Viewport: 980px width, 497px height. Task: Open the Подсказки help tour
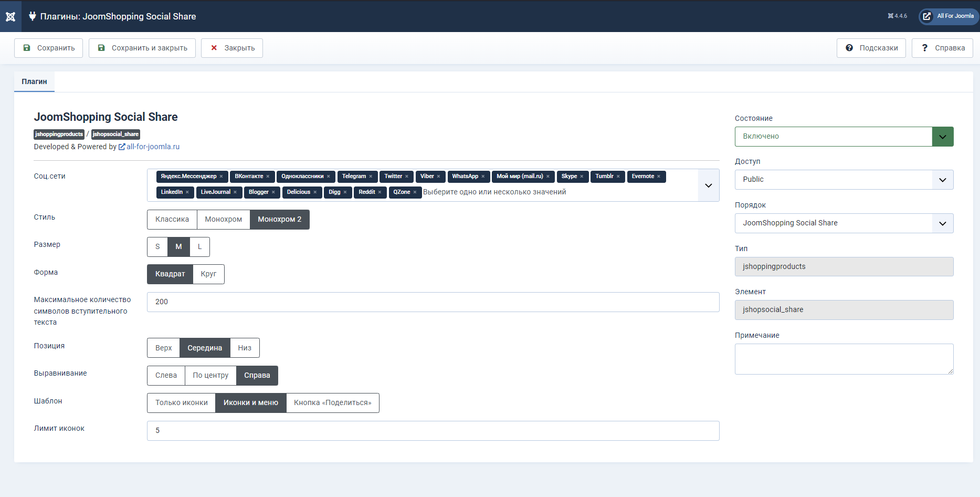pyautogui.click(x=871, y=48)
